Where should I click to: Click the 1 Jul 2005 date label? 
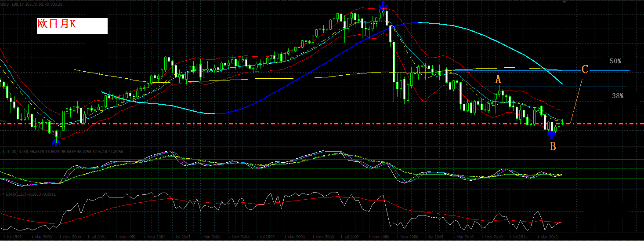coord(266,237)
